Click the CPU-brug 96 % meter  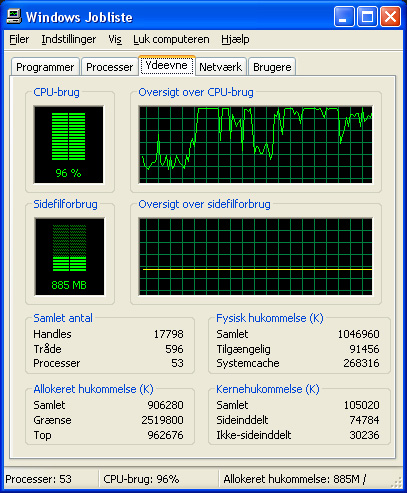[x=69, y=145]
